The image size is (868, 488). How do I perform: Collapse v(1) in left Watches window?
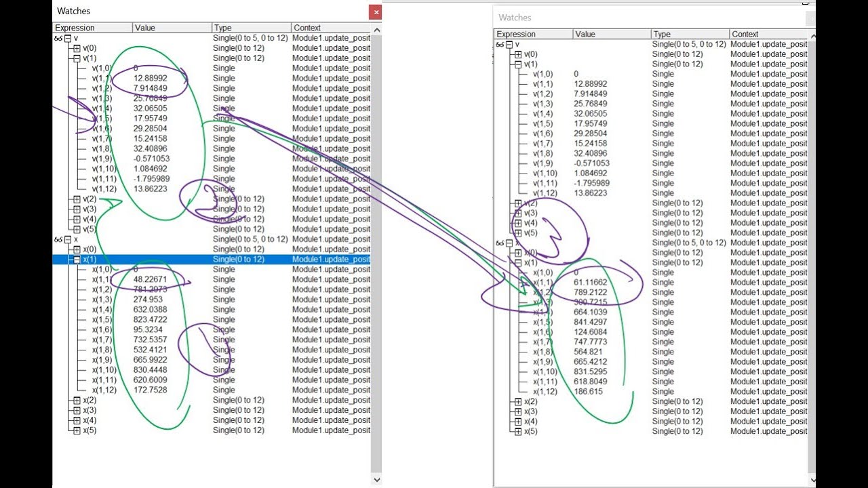pos(77,58)
